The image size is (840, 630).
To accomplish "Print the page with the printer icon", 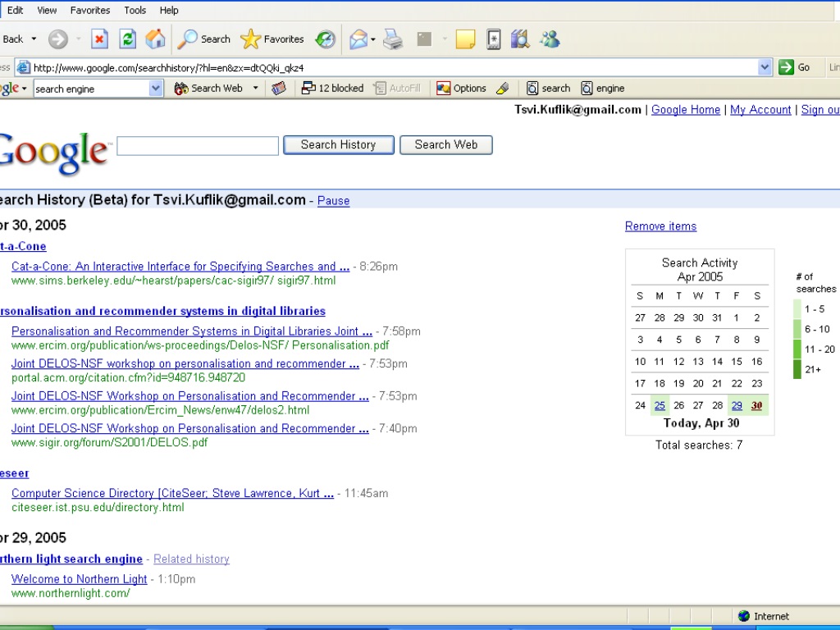I will pos(393,39).
